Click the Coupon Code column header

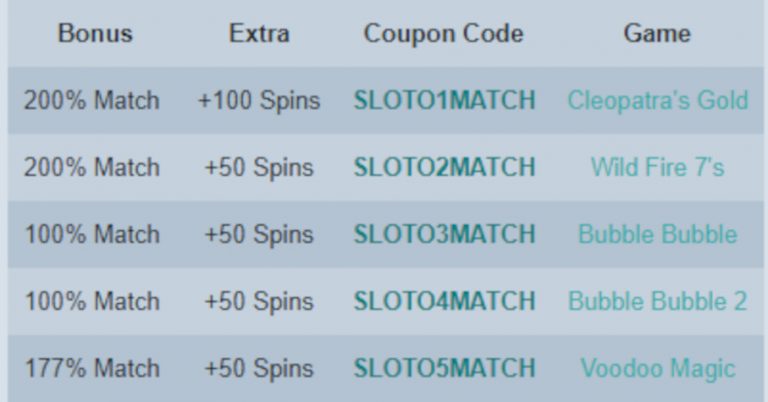443,34
